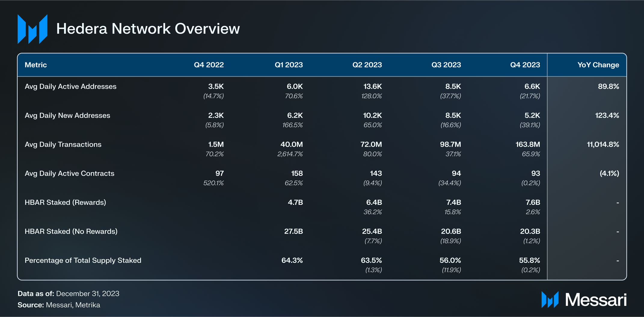The width and height of the screenshot is (644, 317).
Task: Click the "163.8M" transactions value
Action: (x=528, y=145)
